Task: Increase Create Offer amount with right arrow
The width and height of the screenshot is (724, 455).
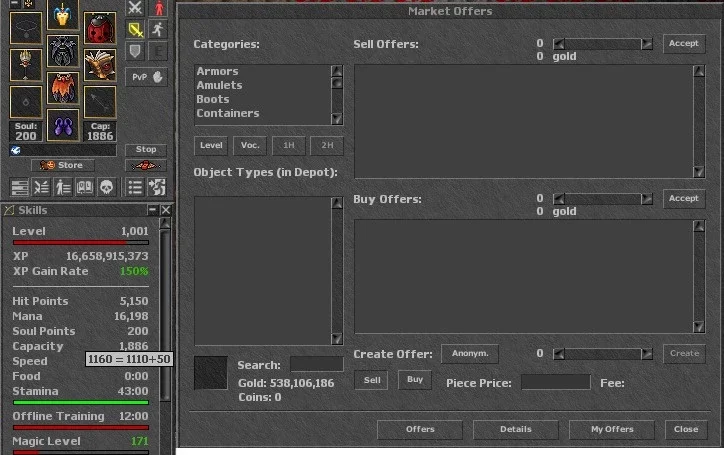Action: (x=646, y=354)
